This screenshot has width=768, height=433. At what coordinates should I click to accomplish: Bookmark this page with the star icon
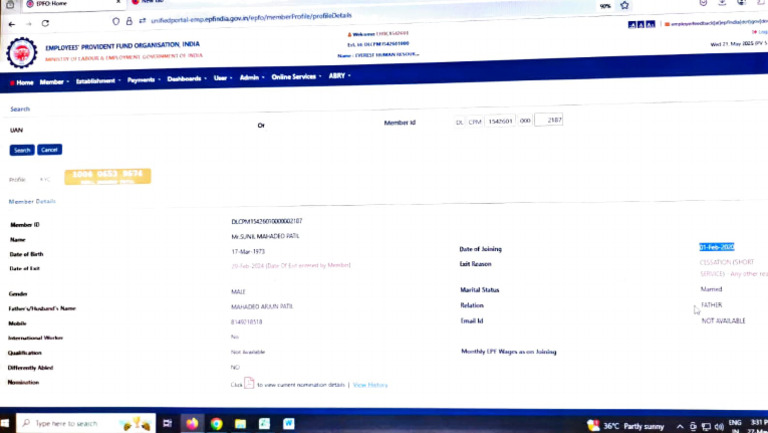pyautogui.click(x=624, y=5)
